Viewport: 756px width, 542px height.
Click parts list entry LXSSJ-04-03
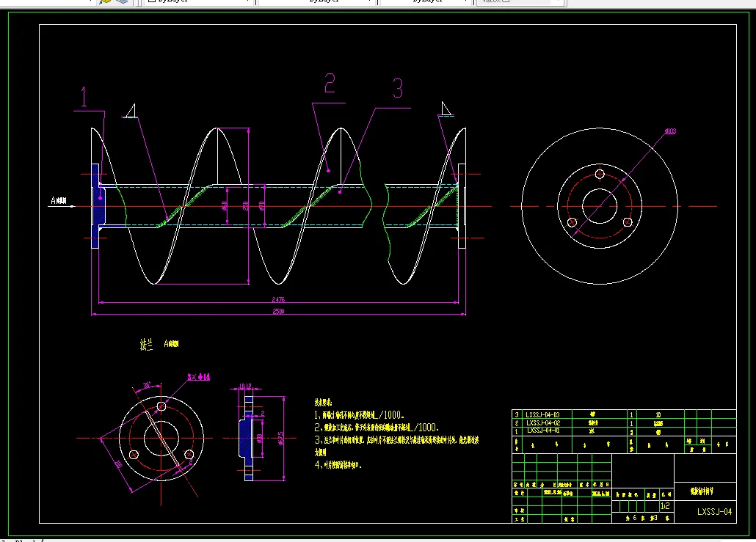542,415
